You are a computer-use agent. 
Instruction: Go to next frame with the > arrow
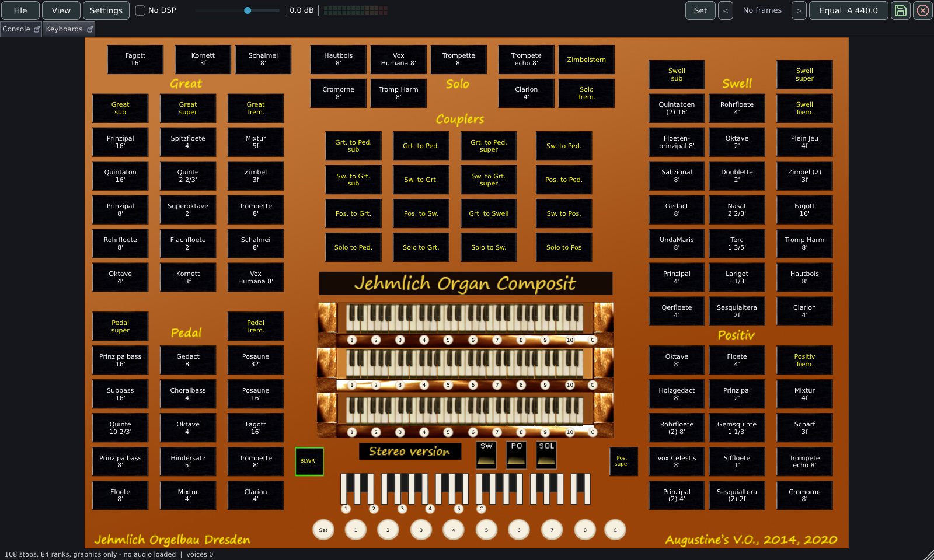click(799, 10)
